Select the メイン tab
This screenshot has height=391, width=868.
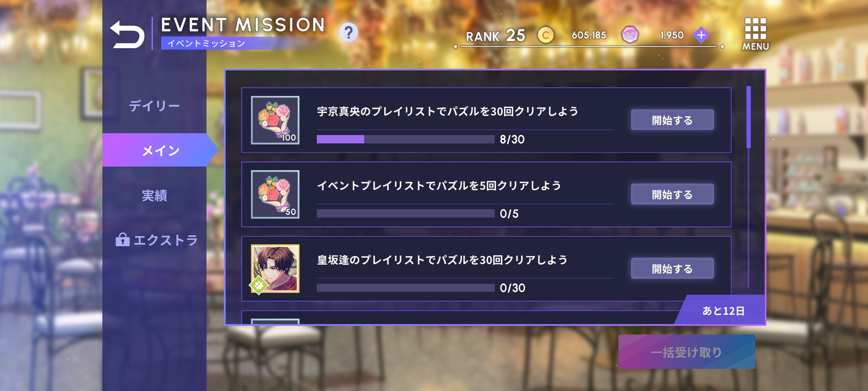tap(161, 150)
